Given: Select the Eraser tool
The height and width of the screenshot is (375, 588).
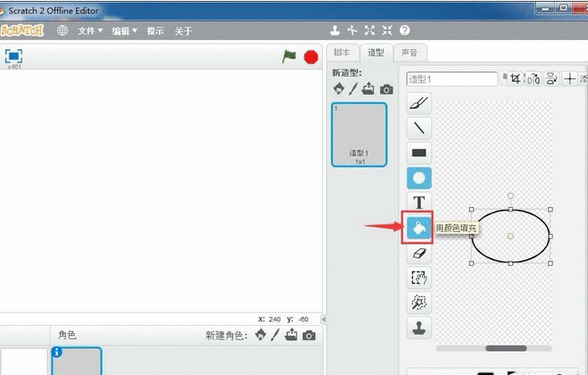Looking at the screenshot, I should (418, 254).
